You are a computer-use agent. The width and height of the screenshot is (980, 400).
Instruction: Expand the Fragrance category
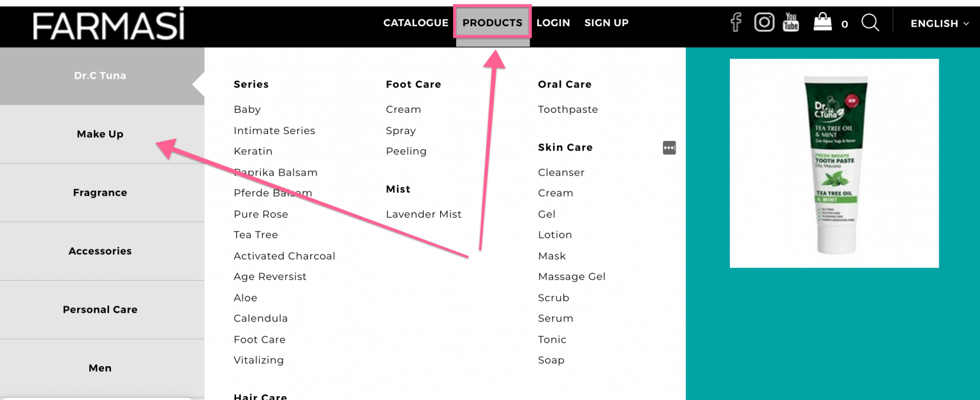tap(100, 192)
